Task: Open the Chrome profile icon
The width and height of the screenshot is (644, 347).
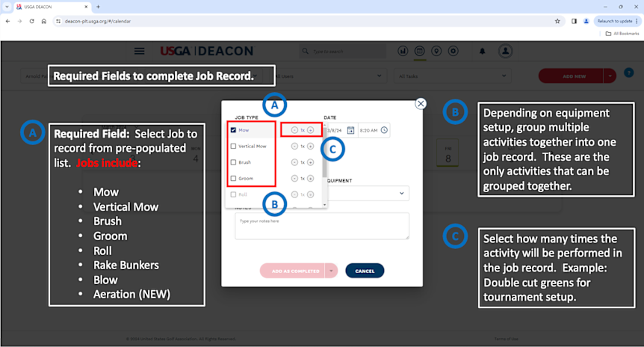Action: (x=586, y=21)
